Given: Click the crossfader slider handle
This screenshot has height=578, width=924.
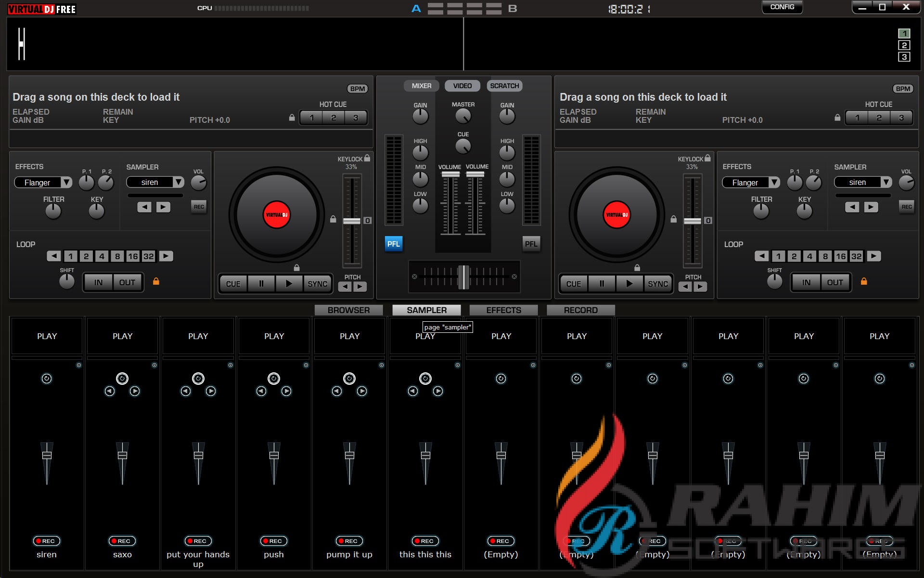Looking at the screenshot, I should pyautogui.click(x=463, y=277).
